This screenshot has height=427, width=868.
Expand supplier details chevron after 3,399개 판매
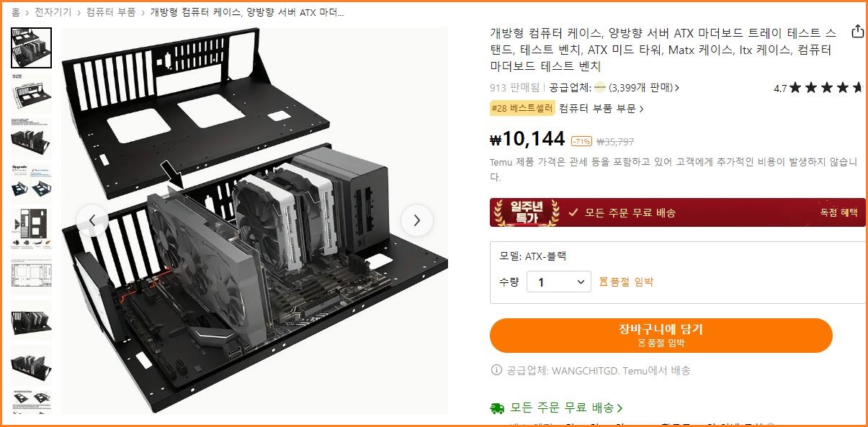tap(676, 88)
